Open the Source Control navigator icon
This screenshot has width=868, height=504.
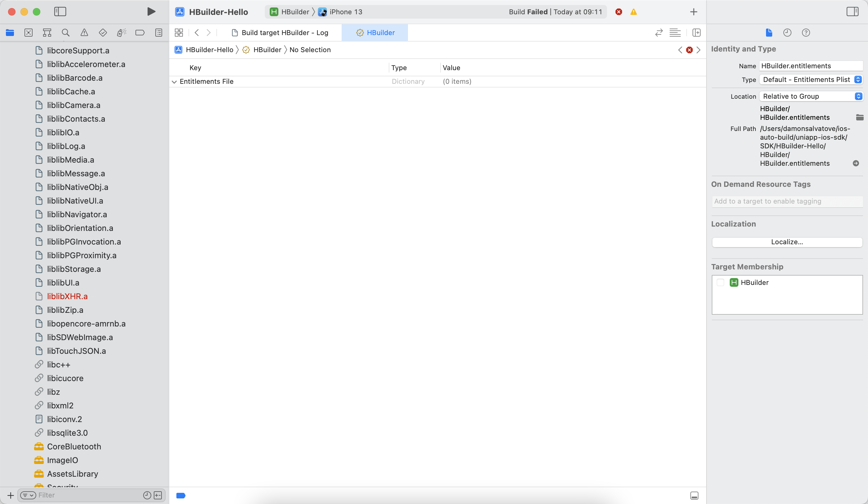[29, 33]
